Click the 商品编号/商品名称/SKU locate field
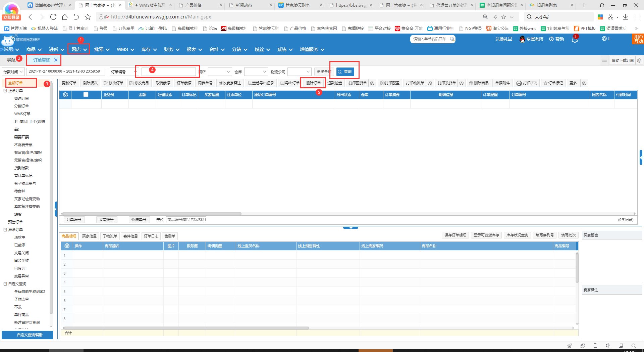This screenshot has height=352, width=644. pyautogui.click(x=186, y=220)
